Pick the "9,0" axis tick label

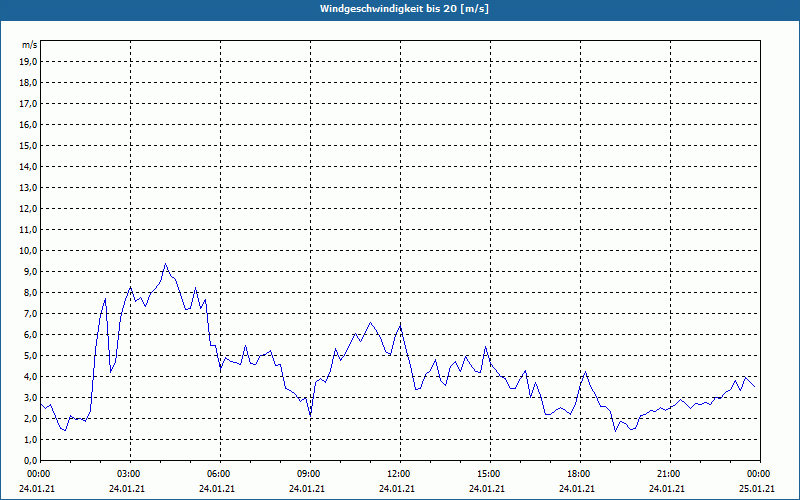point(30,271)
